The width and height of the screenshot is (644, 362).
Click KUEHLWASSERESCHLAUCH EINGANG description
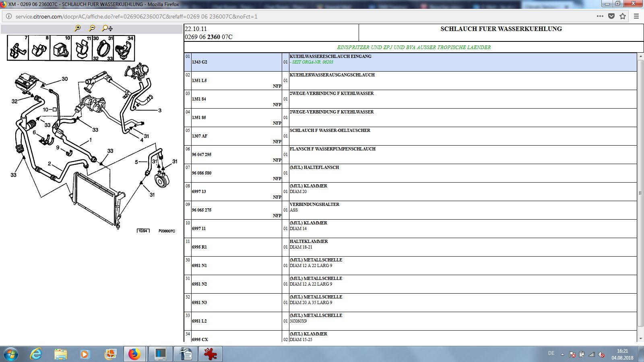coord(330,56)
